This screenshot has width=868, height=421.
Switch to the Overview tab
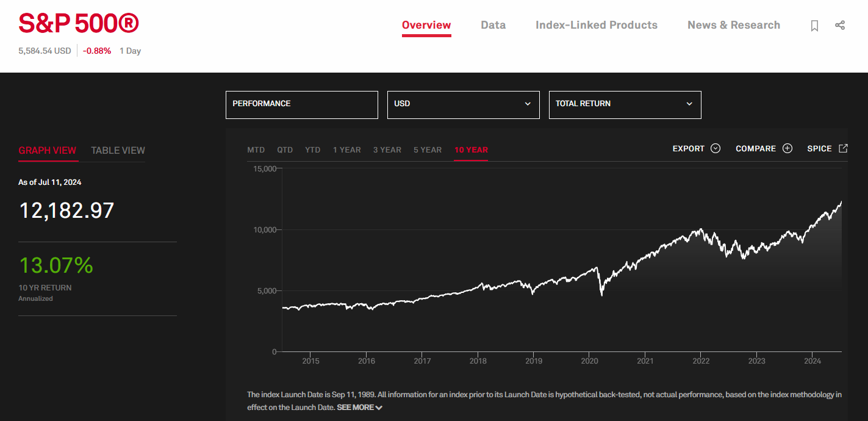tap(426, 25)
